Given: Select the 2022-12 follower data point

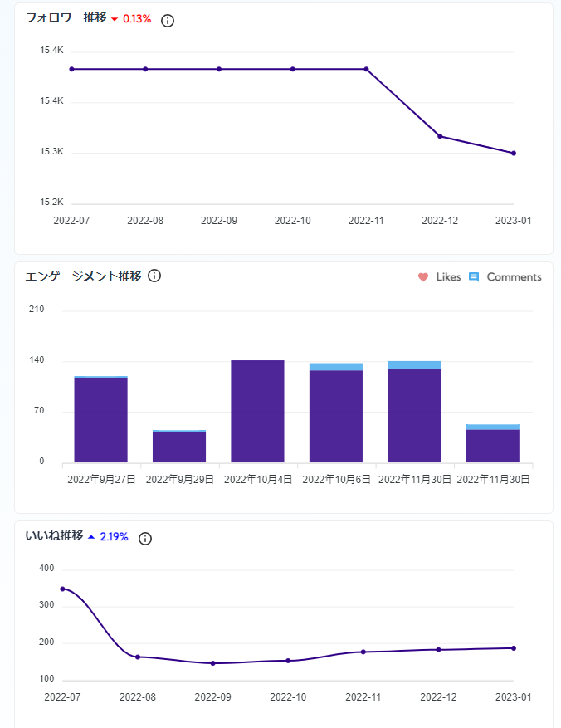Looking at the screenshot, I should click(x=440, y=136).
